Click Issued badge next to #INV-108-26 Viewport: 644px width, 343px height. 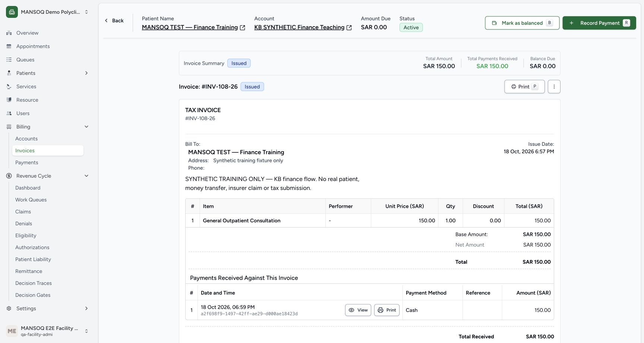(252, 87)
